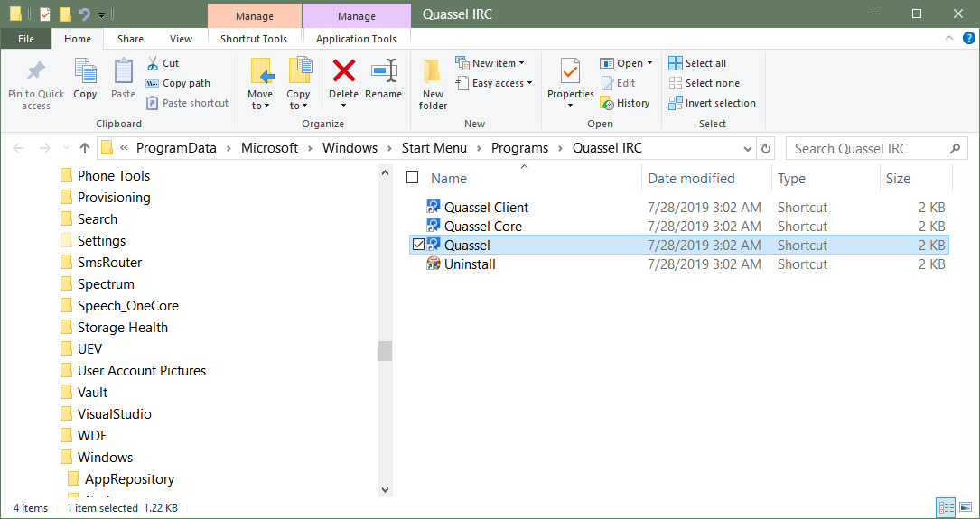Click the Paste clipboard icon
Screen dimensions: 980x519
tap(123, 71)
